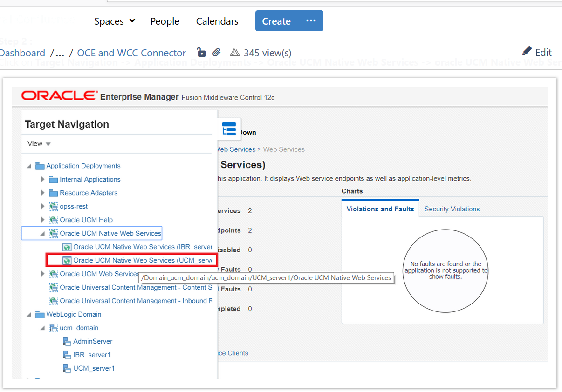Image resolution: width=562 pixels, height=392 pixels.
Task: Click the IBR_server Native Web Services globe icon
Action: click(x=67, y=247)
